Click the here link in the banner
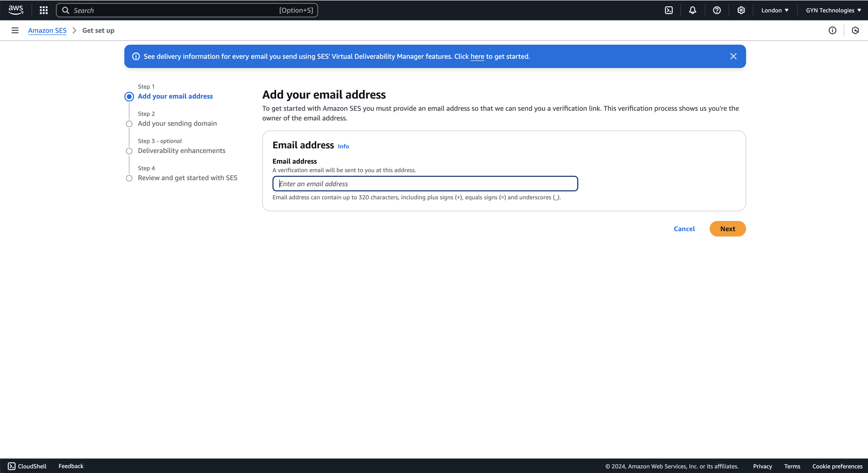The width and height of the screenshot is (868, 473). coord(477,56)
